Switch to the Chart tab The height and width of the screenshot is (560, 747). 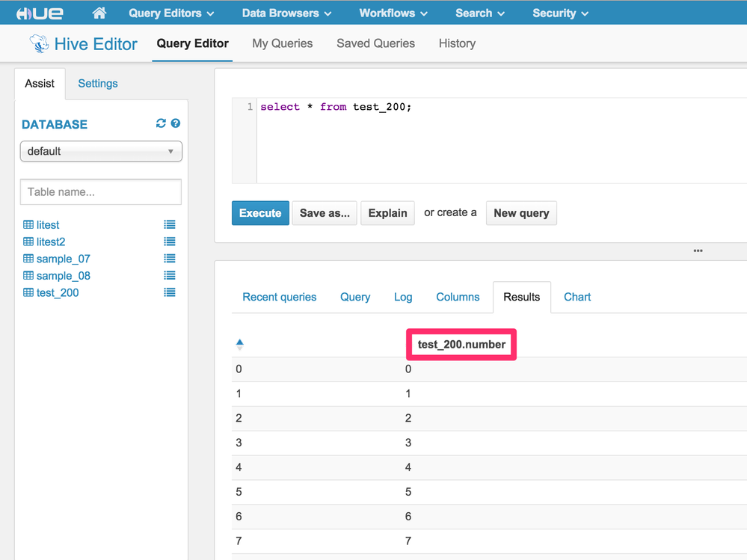[x=577, y=297]
